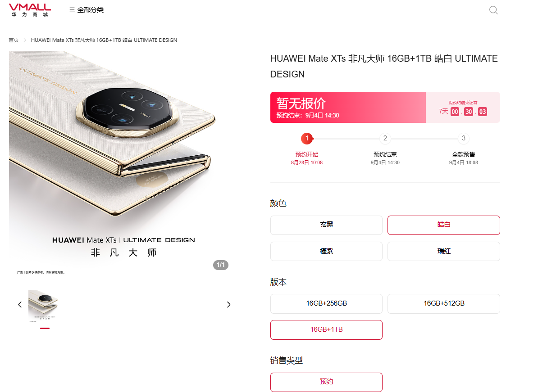Click the phone thumbnail below main image

[x=43, y=306]
